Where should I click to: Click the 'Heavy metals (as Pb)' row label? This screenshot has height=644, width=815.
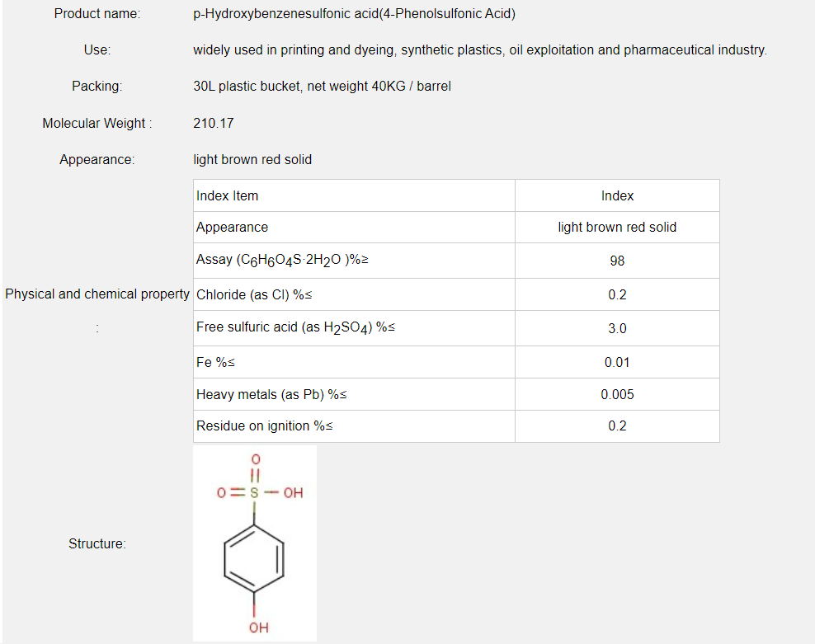(271, 395)
